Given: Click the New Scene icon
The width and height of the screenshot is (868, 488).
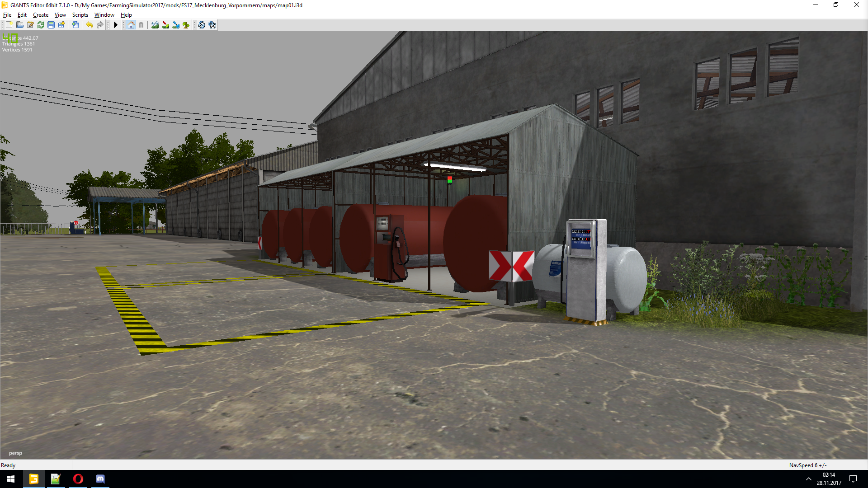Looking at the screenshot, I should pyautogui.click(x=9, y=25).
